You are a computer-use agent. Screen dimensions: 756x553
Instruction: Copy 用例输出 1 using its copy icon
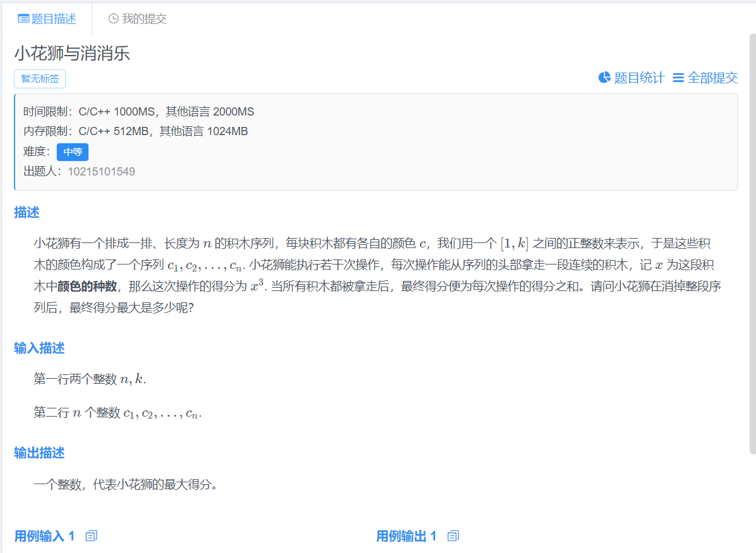click(453, 536)
